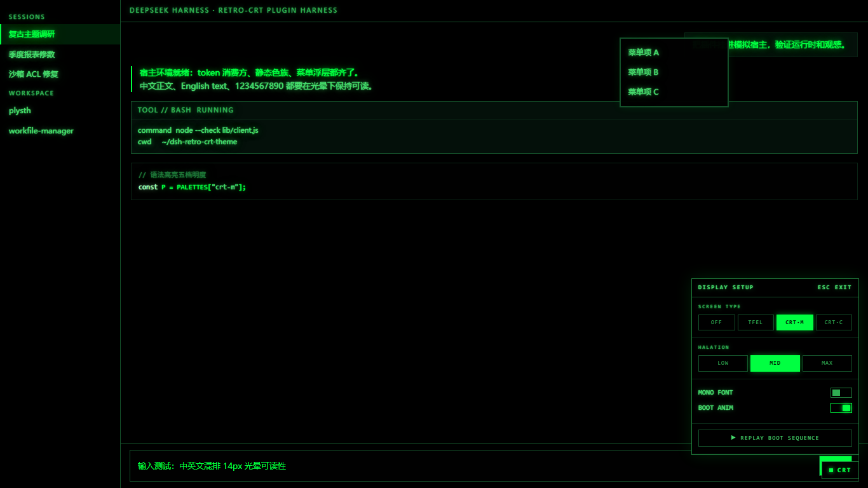Select MID halation level
The height and width of the screenshot is (488, 868).
[775, 363]
